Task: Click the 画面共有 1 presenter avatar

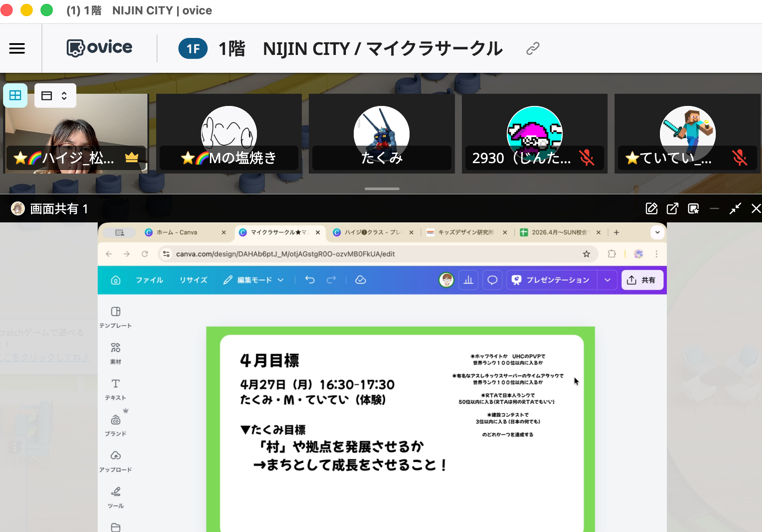Action: pos(18,208)
